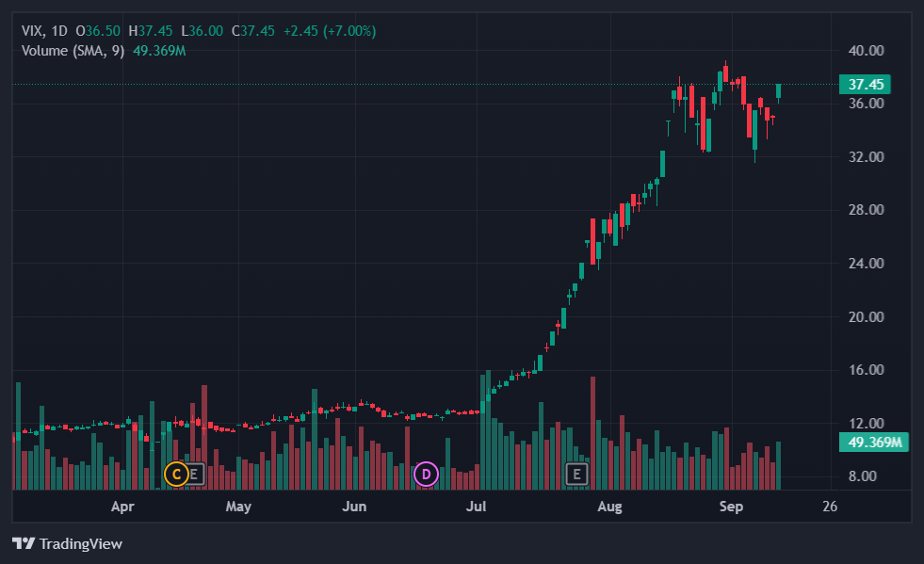
Task: Click the Volume (SMA, 9) indicator label
Action: click(x=73, y=51)
